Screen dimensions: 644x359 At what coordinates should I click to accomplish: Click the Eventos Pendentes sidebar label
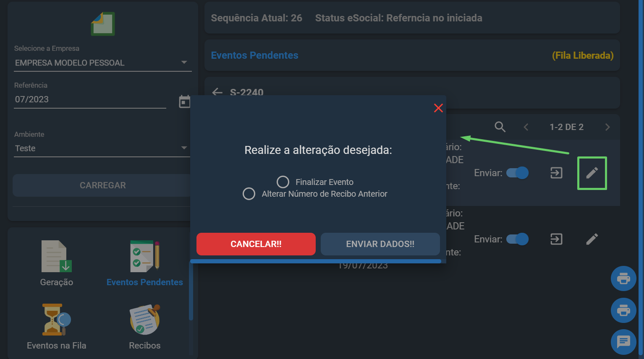145,282
